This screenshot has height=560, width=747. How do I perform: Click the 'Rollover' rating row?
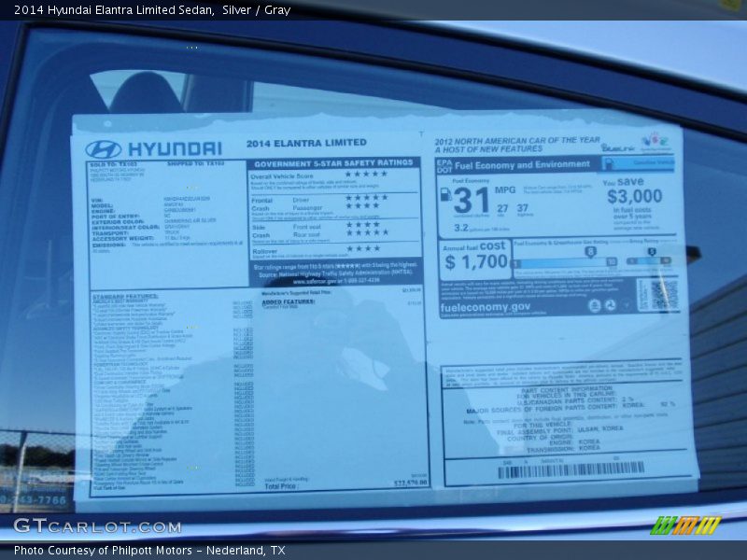click(335, 250)
